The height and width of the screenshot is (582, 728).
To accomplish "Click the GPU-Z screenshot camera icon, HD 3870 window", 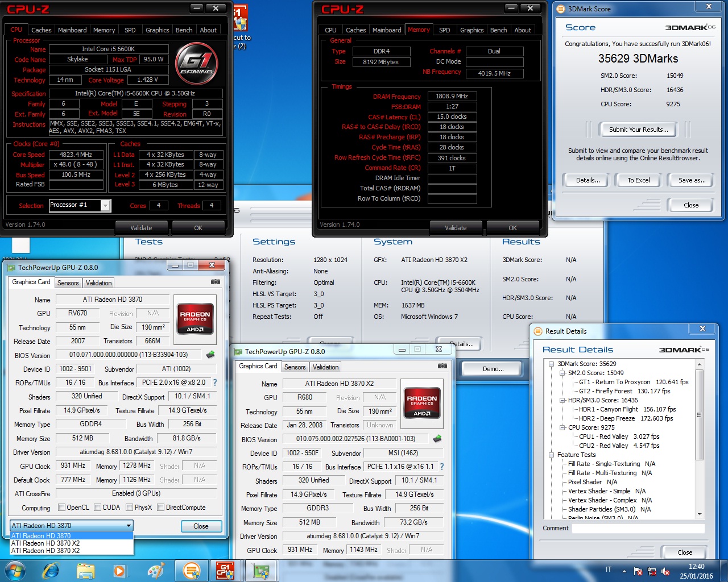I will 216,282.
